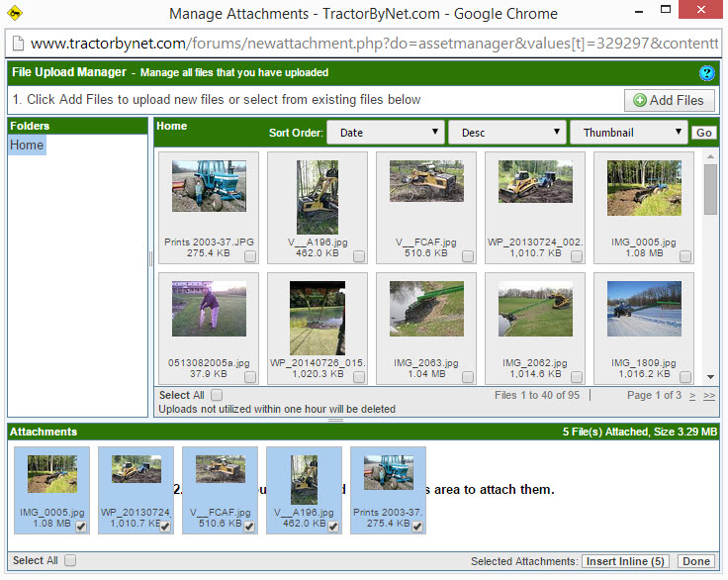Toggle Select All in the Home file list

tap(217, 395)
